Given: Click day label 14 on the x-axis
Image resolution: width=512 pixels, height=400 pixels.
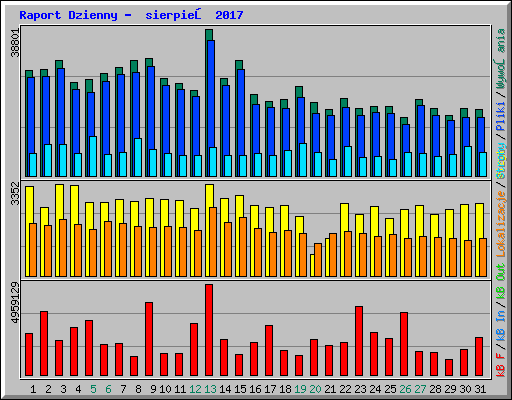Looking at the screenshot, I should [x=225, y=389].
